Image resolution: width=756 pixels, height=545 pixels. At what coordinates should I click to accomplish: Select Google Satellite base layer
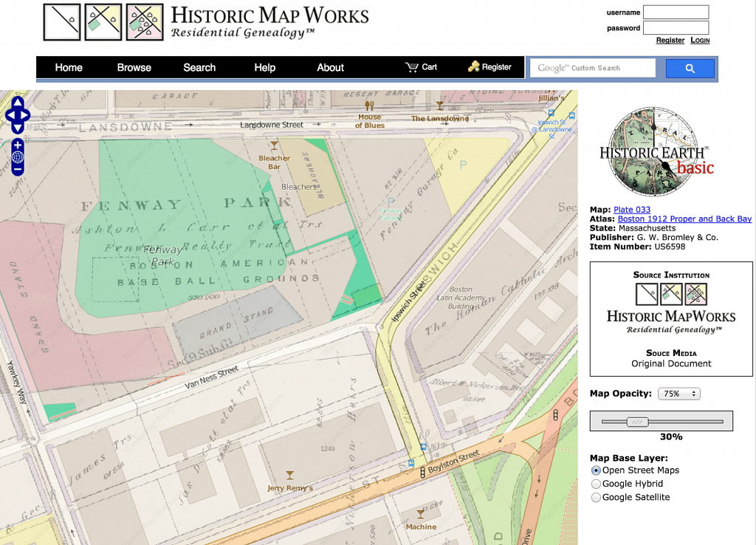[x=597, y=497]
